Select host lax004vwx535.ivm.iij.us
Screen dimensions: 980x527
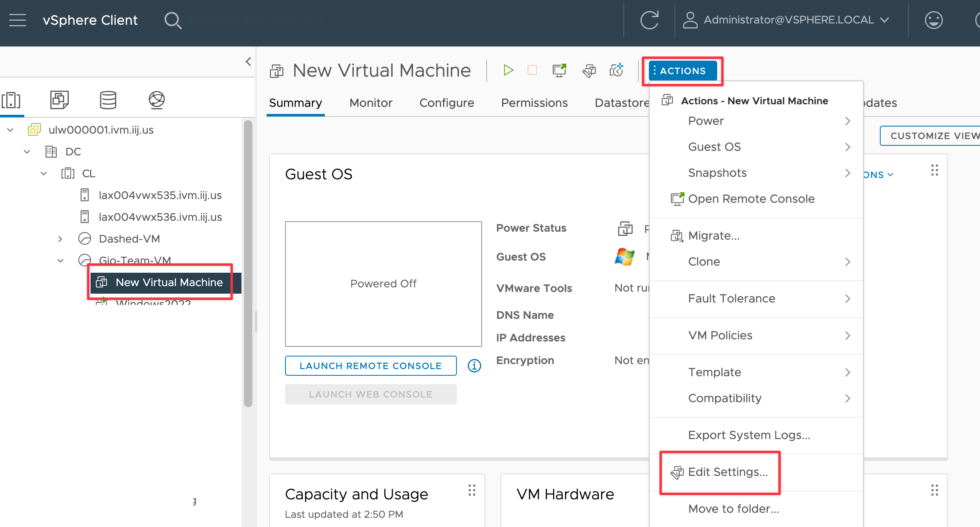[160, 195]
